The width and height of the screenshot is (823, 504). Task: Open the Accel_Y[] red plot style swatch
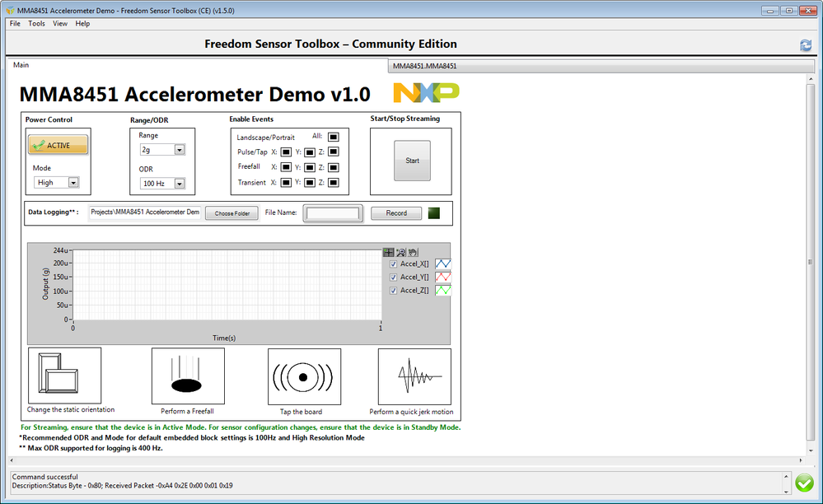(x=443, y=277)
